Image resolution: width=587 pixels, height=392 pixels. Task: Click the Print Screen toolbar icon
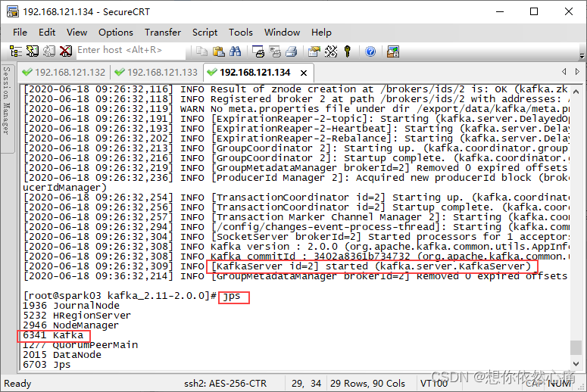[x=258, y=51]
